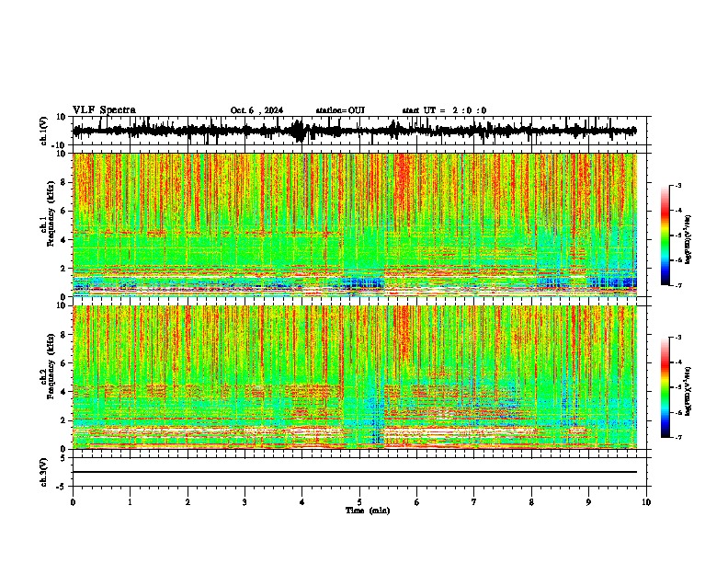Click the "8" kHz tick on ch.2 spectrogram

[64, 334]
